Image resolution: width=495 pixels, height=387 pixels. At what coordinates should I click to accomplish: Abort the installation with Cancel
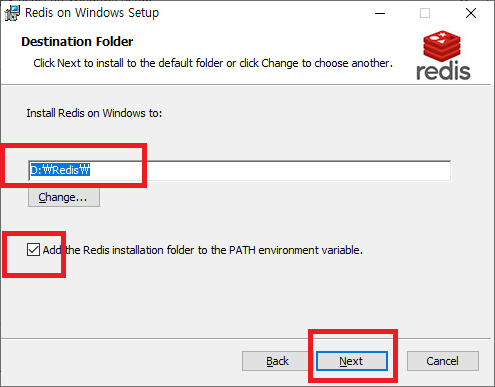click(x=443, y=361)
